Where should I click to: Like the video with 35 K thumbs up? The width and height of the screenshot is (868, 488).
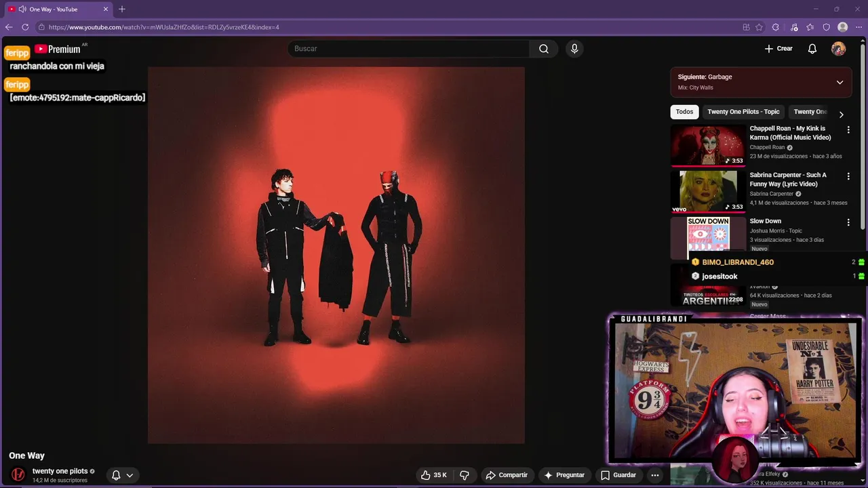tap(434, 475)
